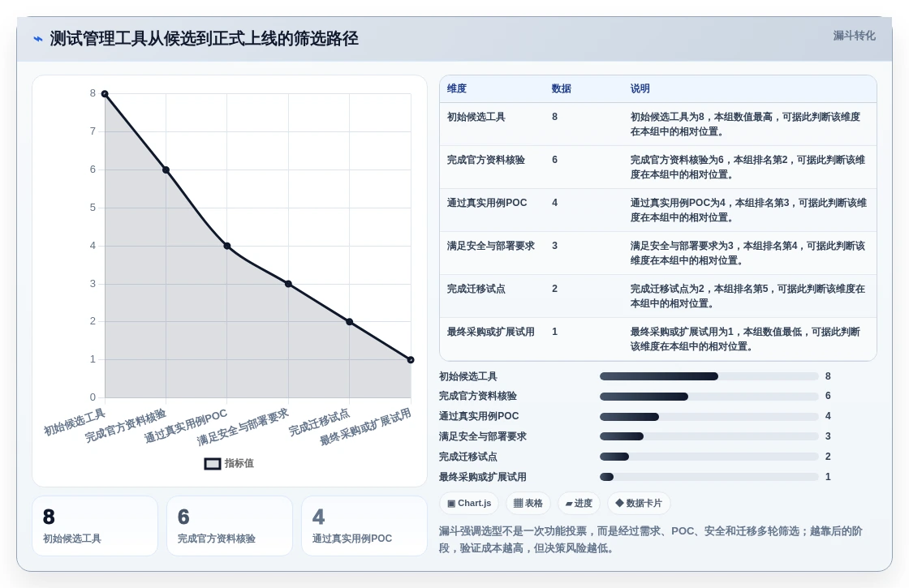Click the progress label 满足安全与部署要求
Screen dimensions: 909x588
(x=482, y=436)
